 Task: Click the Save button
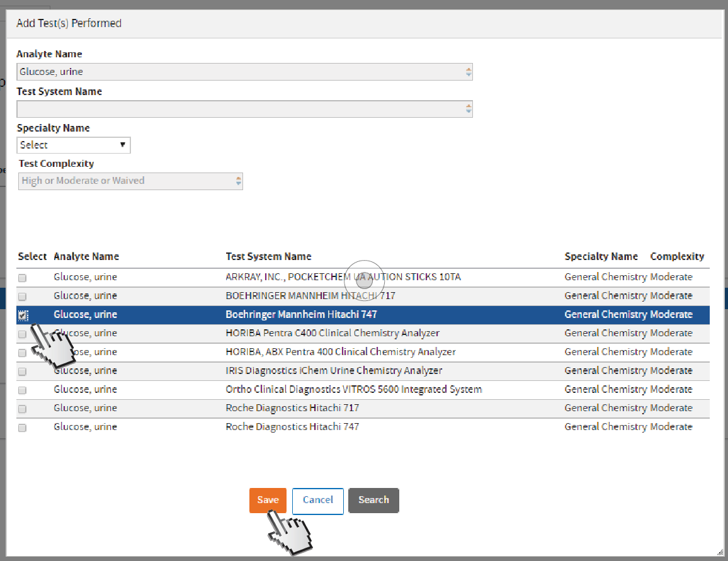(x=268, y=500)
